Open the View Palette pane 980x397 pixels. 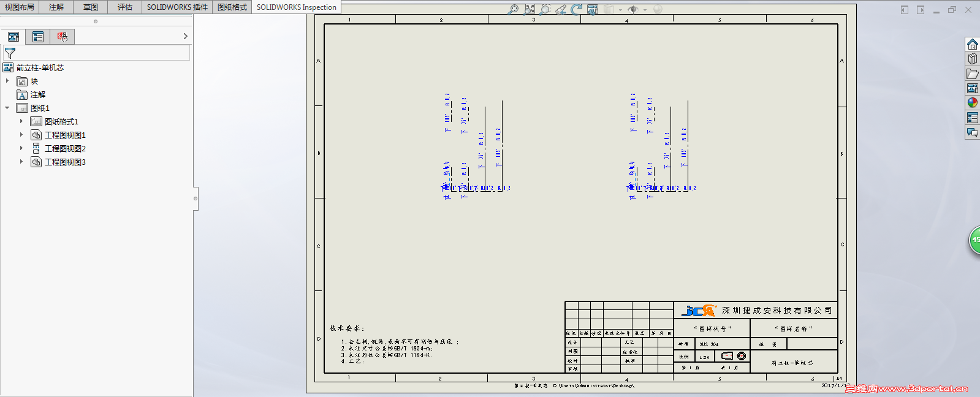click(x=973, y=88)
